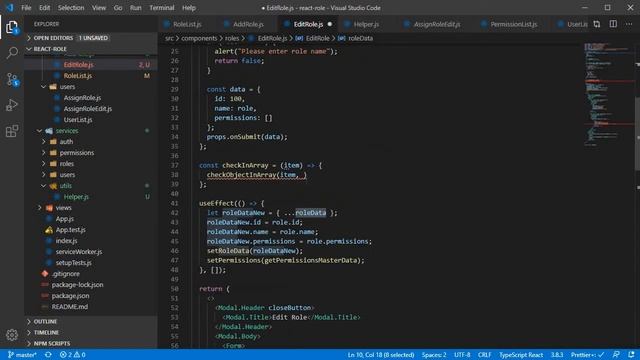Click the notifications bell icon
Screen dimensions: 640x360
click(631, 355)
